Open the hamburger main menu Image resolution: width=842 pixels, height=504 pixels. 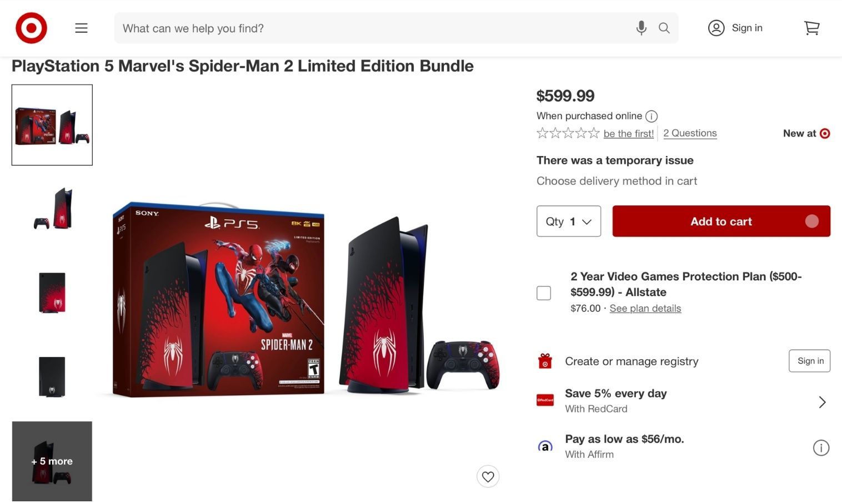click(x=81, y=28)
